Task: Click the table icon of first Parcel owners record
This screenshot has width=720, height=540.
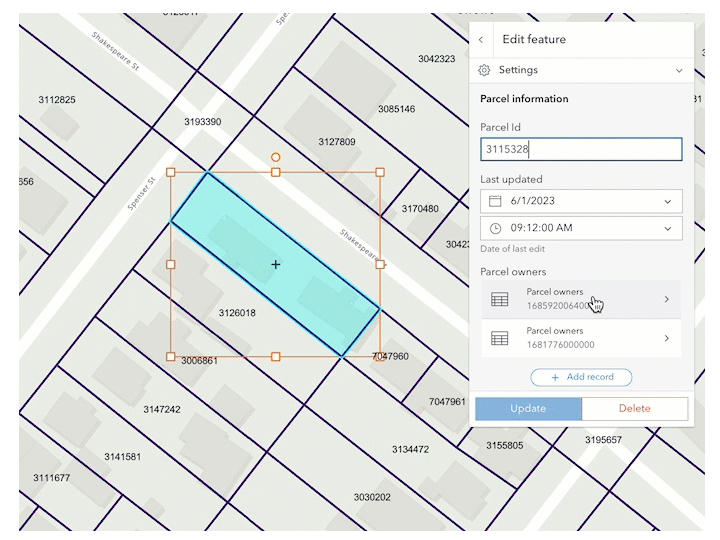Action: pos(500,299)
